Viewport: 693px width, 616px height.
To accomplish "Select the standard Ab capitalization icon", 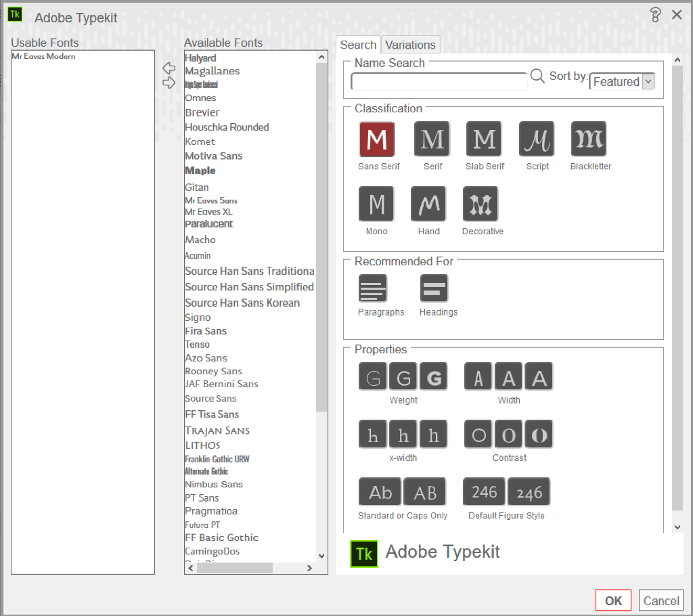I will (380, 491).
